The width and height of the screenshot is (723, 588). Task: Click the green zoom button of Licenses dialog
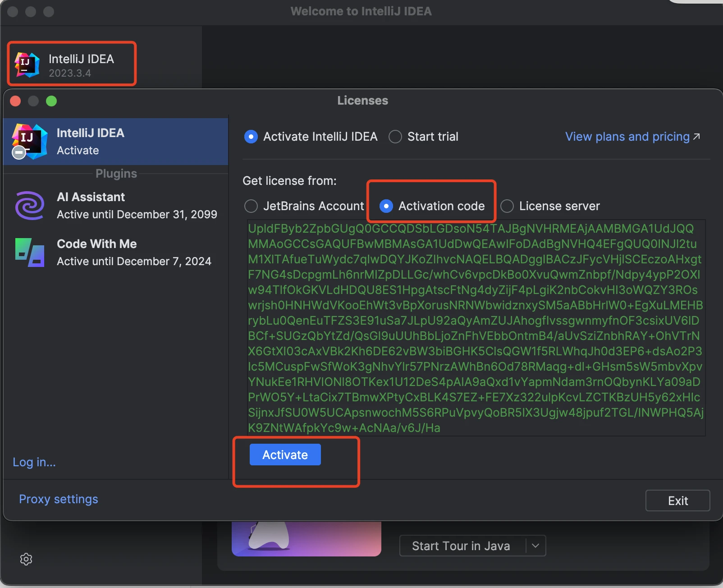coord(51,101)
